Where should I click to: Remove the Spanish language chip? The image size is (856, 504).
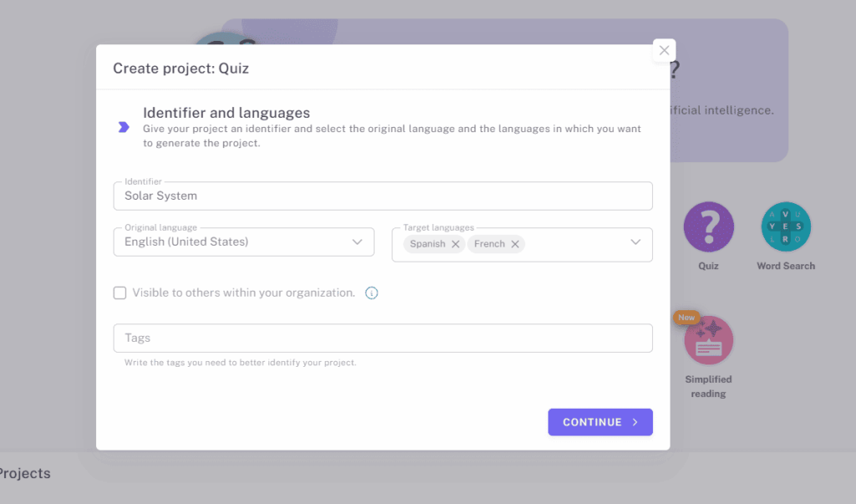click(x=456, y=244)
